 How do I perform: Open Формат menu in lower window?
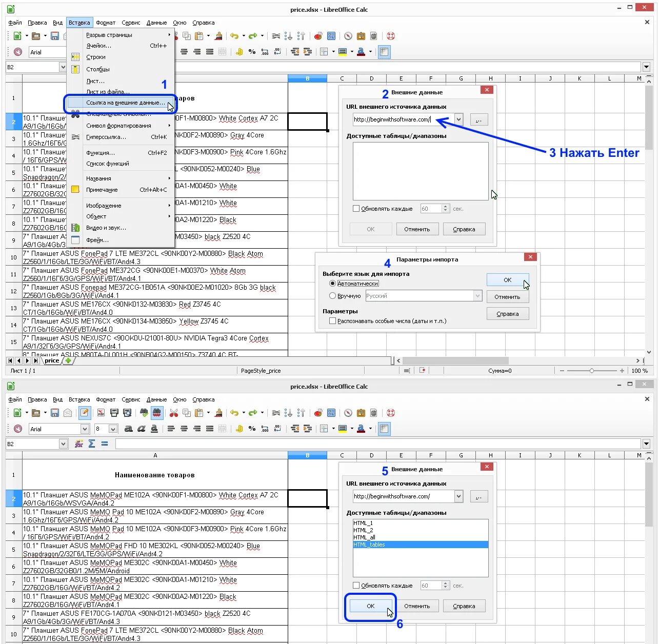click(x=106, y=399)
